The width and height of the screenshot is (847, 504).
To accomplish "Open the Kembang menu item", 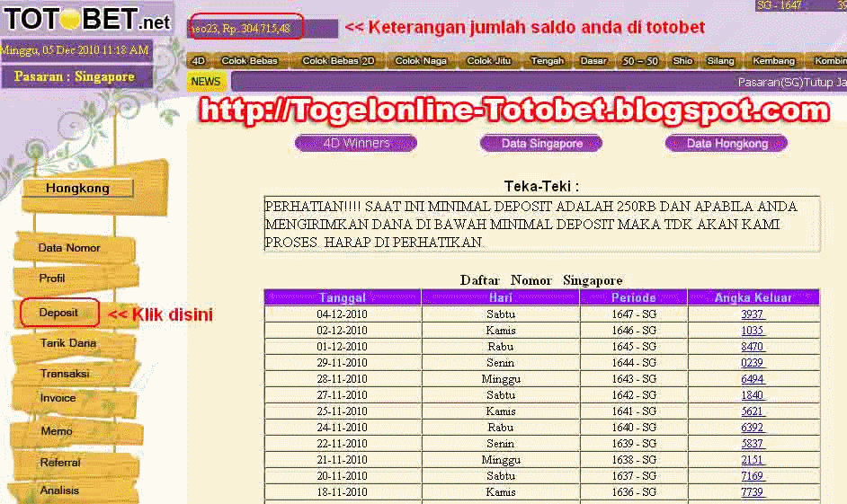I will coord(773,60).
